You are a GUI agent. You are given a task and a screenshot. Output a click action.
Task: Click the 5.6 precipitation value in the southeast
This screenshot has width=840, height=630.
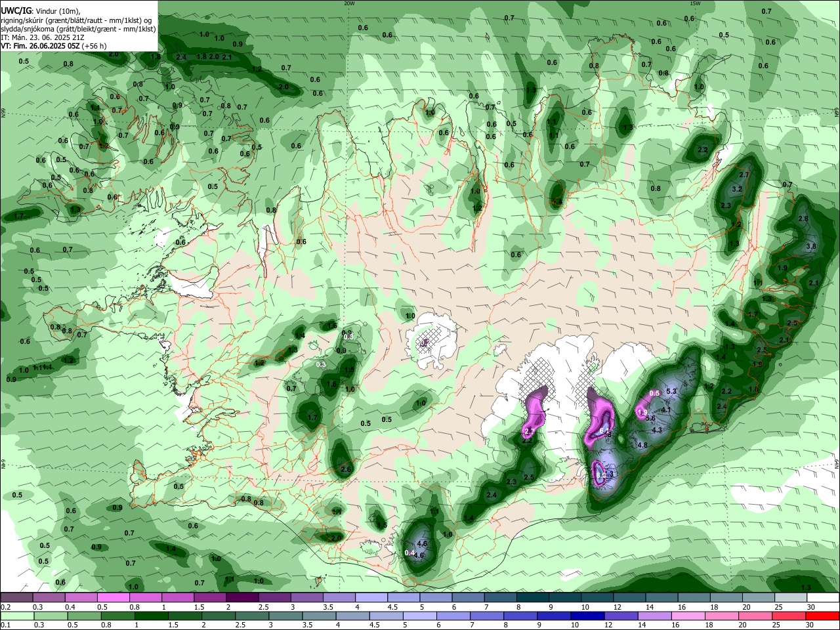click(651, 418)
